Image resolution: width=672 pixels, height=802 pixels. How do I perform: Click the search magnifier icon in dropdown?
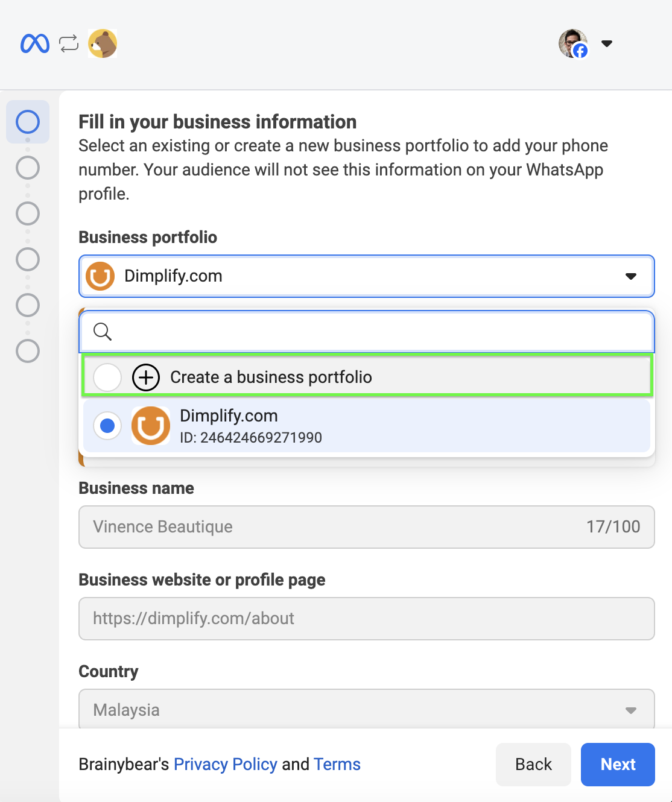click(103, 331)
